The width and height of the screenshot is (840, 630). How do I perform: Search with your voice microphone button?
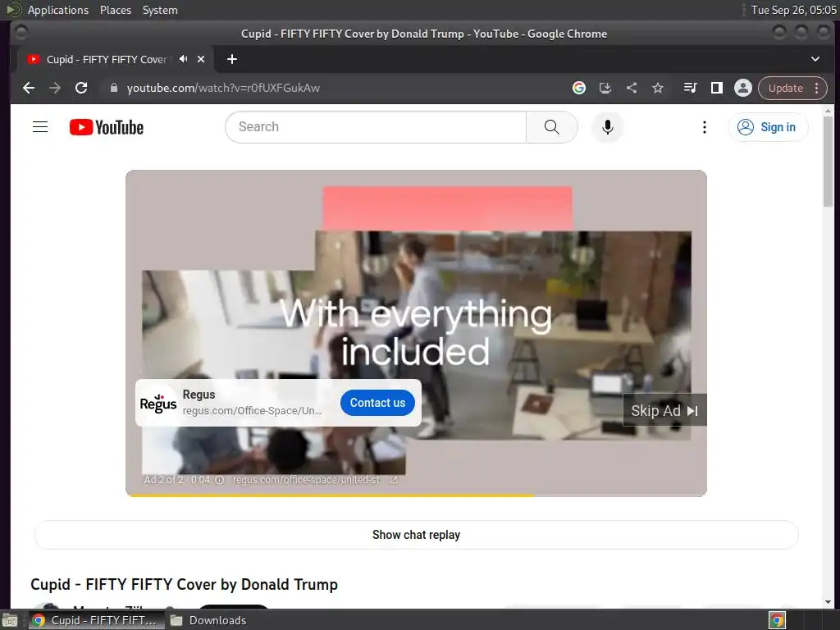coord(608,127)
